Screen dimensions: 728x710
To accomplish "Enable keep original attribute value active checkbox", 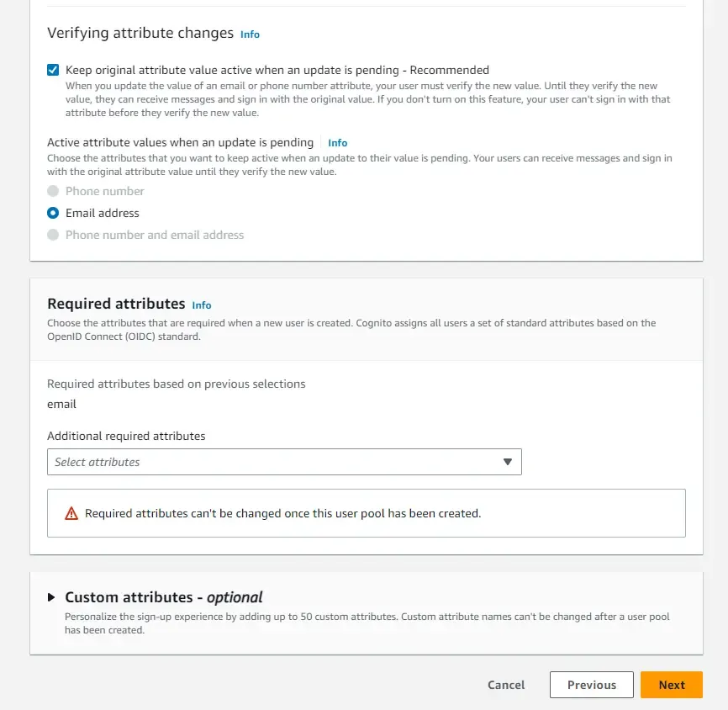I will [x=52, y=70].
